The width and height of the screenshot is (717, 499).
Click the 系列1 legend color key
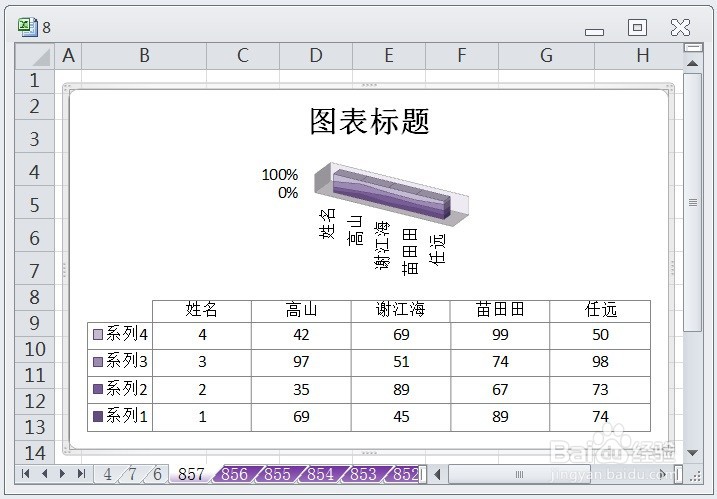[98, 416]
